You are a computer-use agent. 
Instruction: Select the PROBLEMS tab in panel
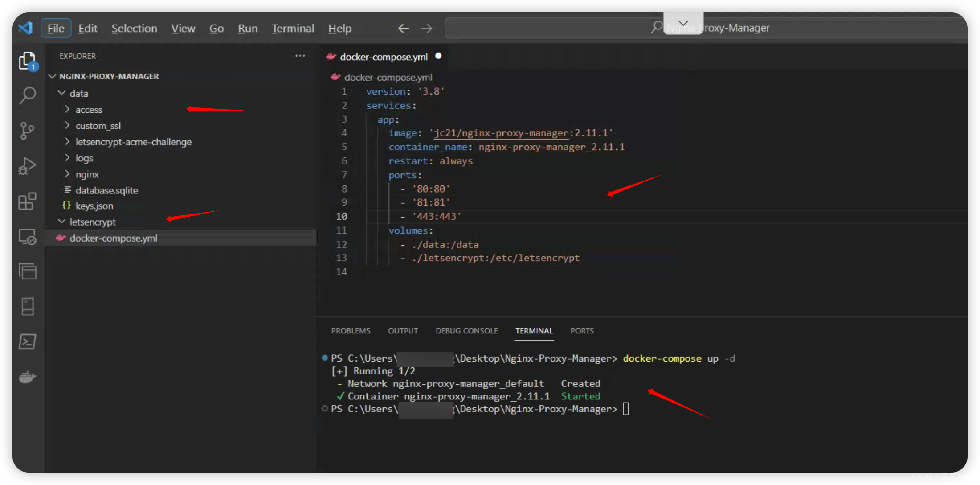[x=351, y=330]
